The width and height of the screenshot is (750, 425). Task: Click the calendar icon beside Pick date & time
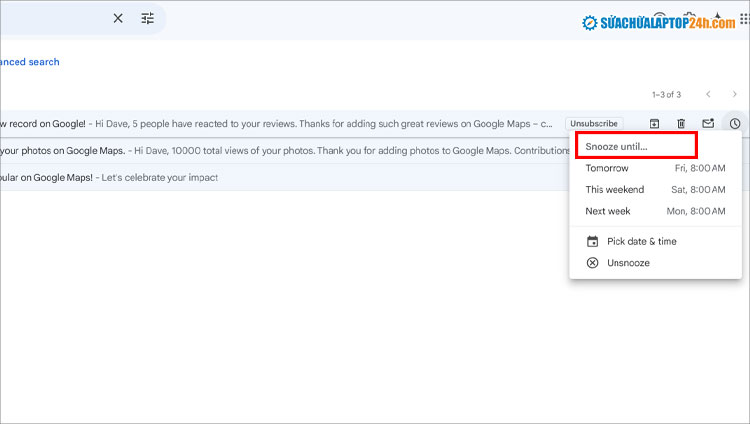(592, 241)
